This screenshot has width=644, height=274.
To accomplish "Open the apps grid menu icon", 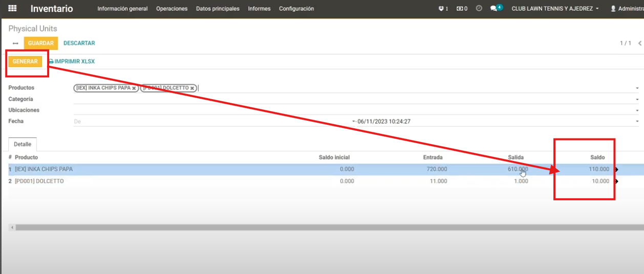I will pyautogui.click(x=12, y=9).
